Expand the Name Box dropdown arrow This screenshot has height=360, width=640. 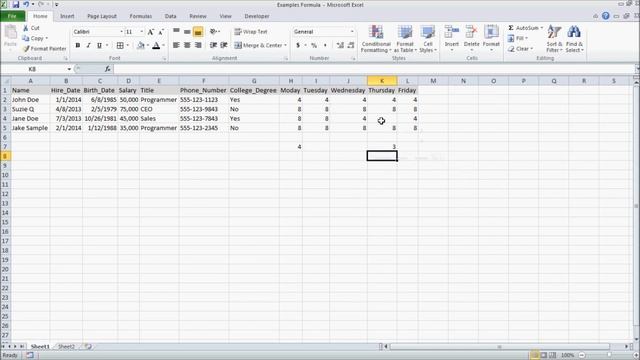(69, 69)
